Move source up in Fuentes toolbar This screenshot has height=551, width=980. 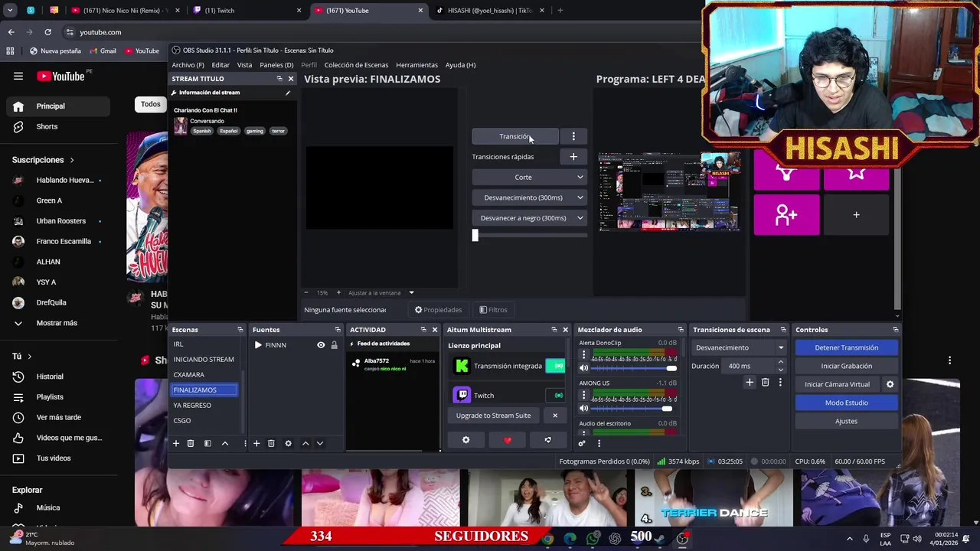coord(305,443)
